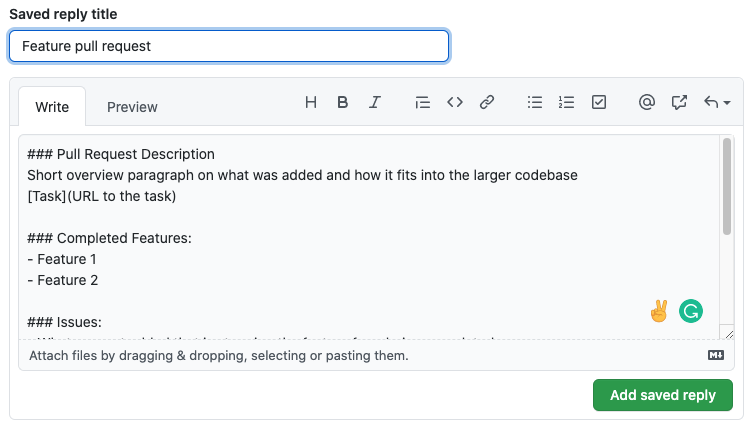Select the Write tab
This screenshot has width=755, height=424.
point(52,107)
